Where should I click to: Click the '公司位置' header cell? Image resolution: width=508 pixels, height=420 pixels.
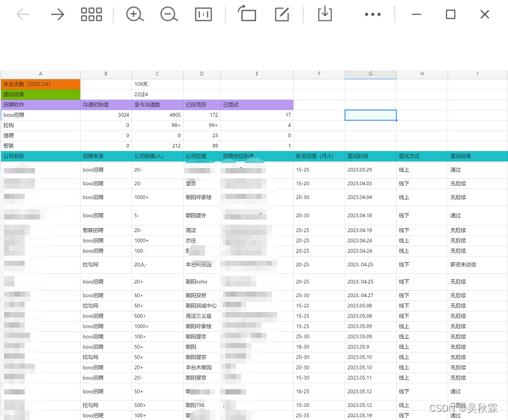point(202,156)
